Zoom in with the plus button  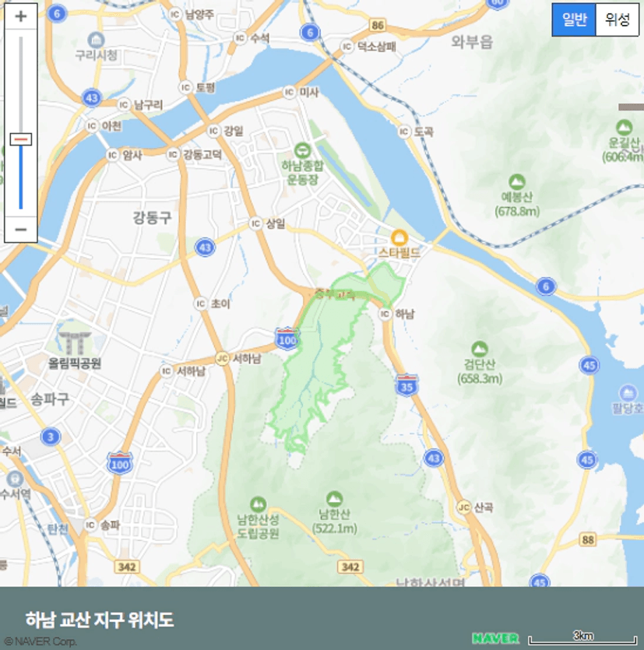[21, 16]
